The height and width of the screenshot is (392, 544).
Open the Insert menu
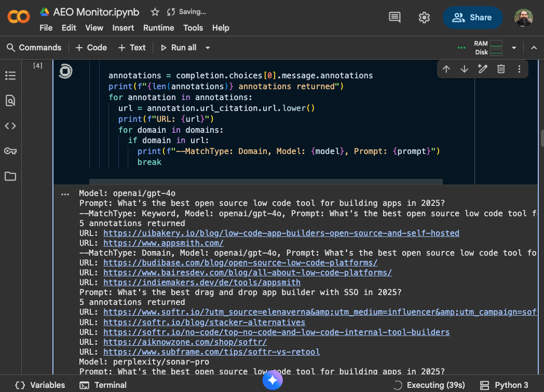tap(123, 28)
